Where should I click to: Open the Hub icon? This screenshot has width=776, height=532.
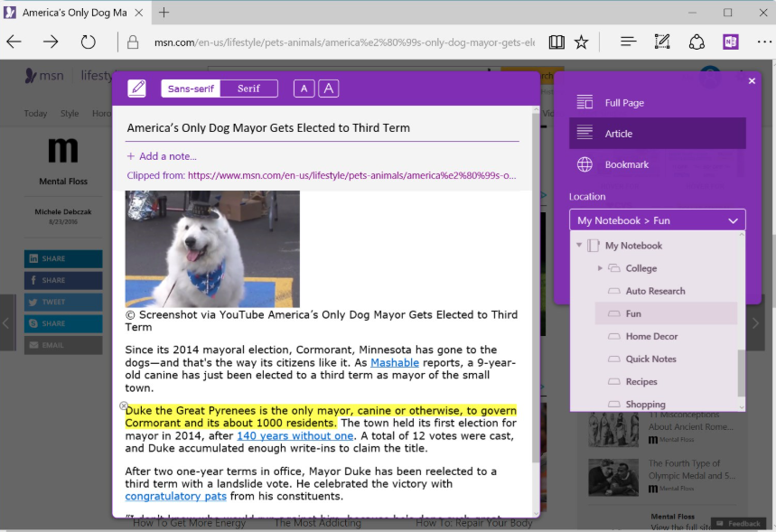627,42
